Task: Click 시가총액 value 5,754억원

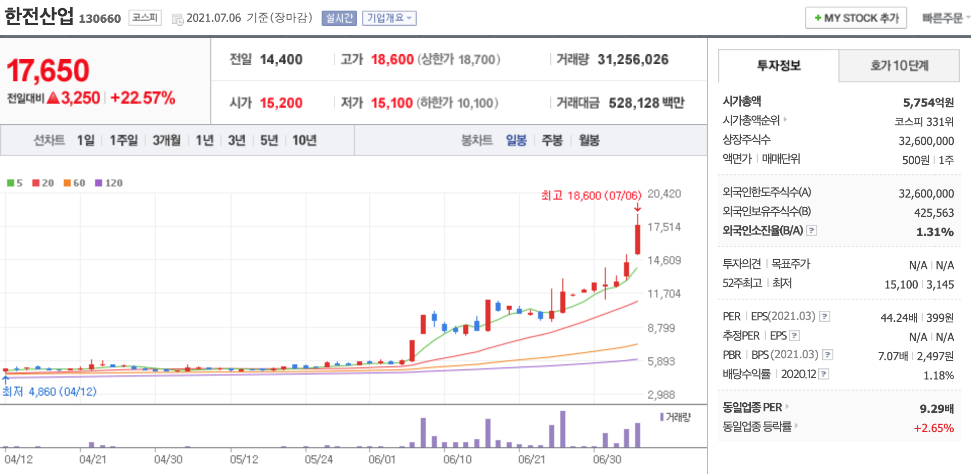Action: tap(928, 103)
